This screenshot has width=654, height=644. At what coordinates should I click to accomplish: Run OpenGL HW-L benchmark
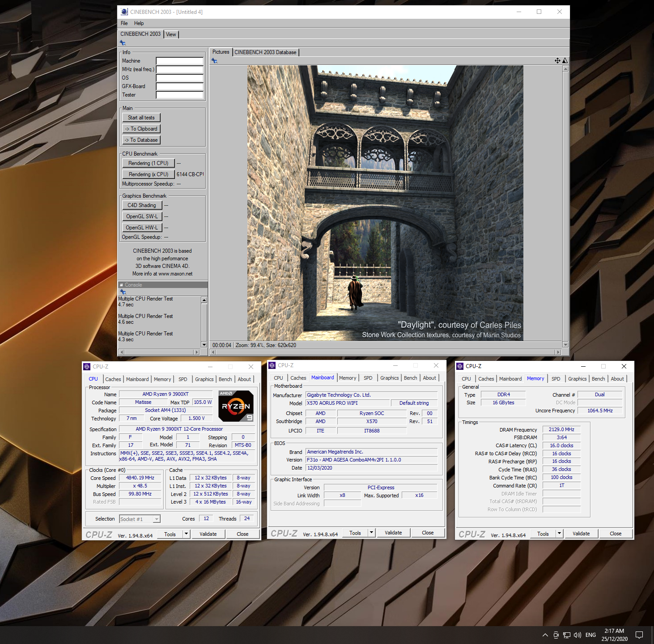point(142,228)
